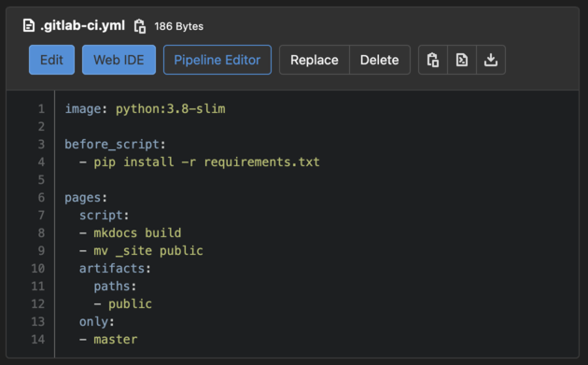
Task: Click line number 8
Action: (41, 233)
